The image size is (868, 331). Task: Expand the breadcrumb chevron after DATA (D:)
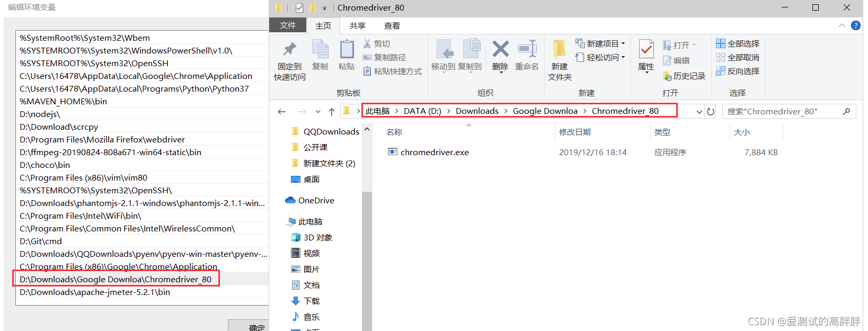click(448, 111)
